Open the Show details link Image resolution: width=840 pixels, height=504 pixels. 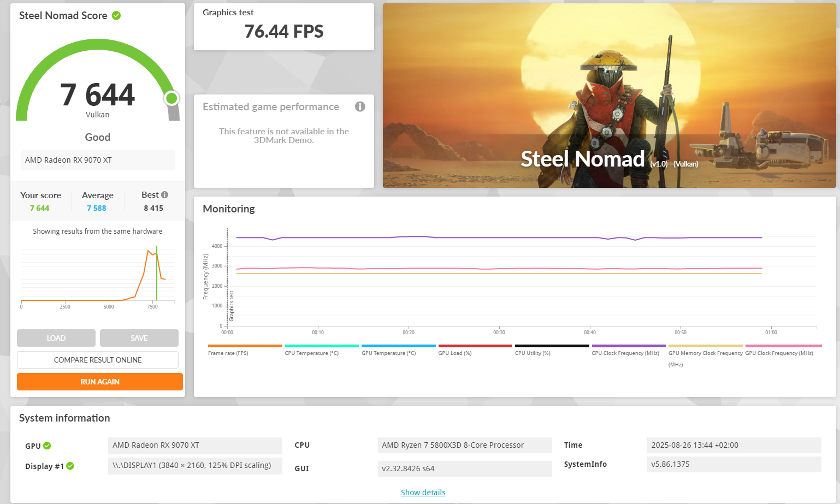(x=423, y=493)
